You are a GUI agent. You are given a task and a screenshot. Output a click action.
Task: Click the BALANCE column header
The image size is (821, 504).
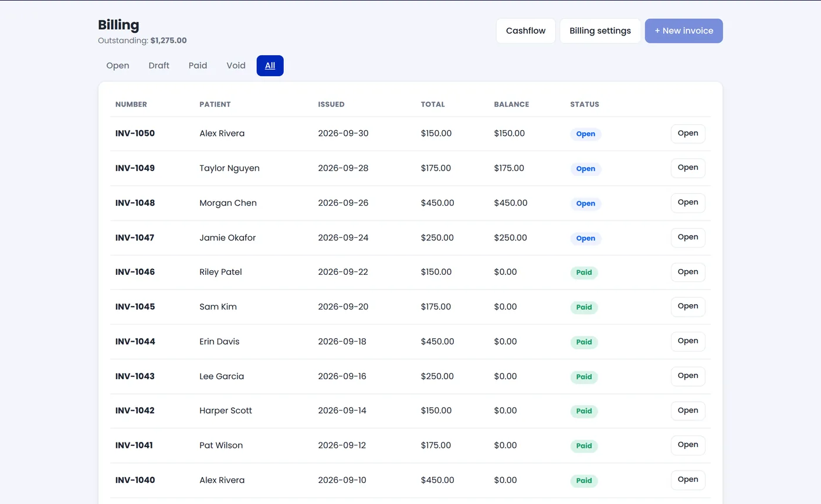coord(511,104)
